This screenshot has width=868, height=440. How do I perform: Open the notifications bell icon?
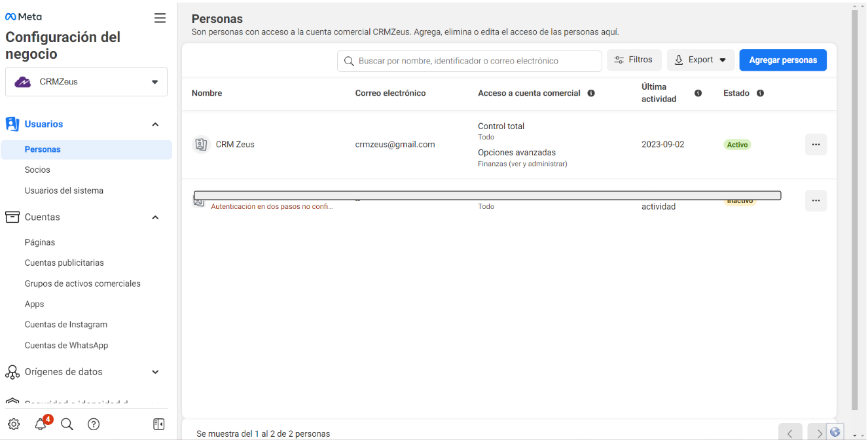click(x=41, y=424)
